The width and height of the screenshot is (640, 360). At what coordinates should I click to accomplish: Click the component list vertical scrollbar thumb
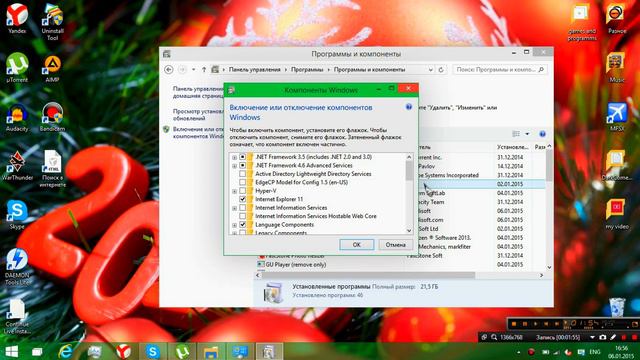409,170
